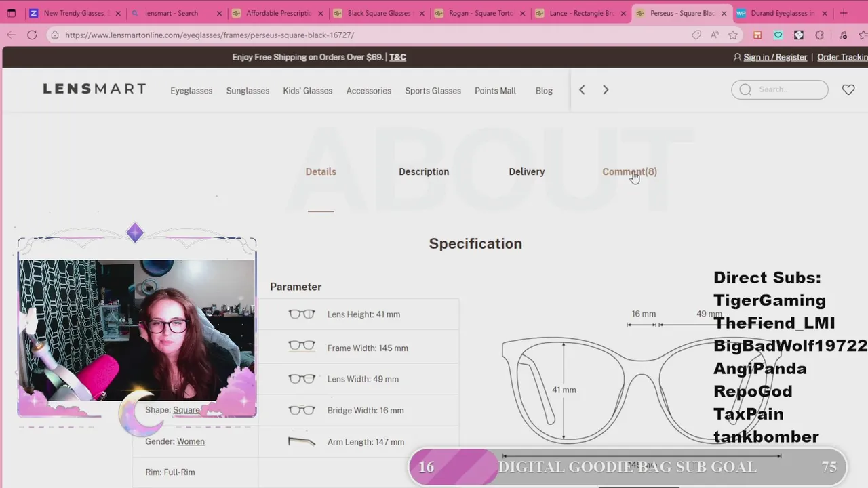
Task: Close the New Trendy Glasses tab
Action: point(117,13)
